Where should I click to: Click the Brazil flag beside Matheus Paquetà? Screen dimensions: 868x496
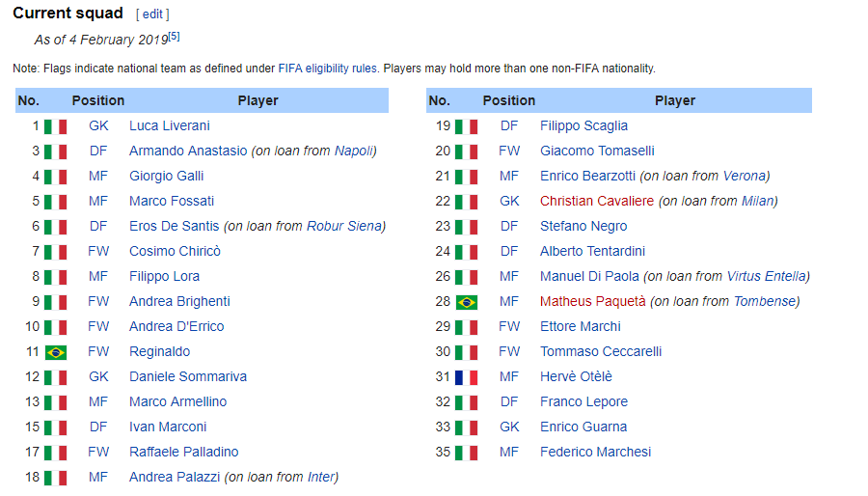(x=466, y=302)
